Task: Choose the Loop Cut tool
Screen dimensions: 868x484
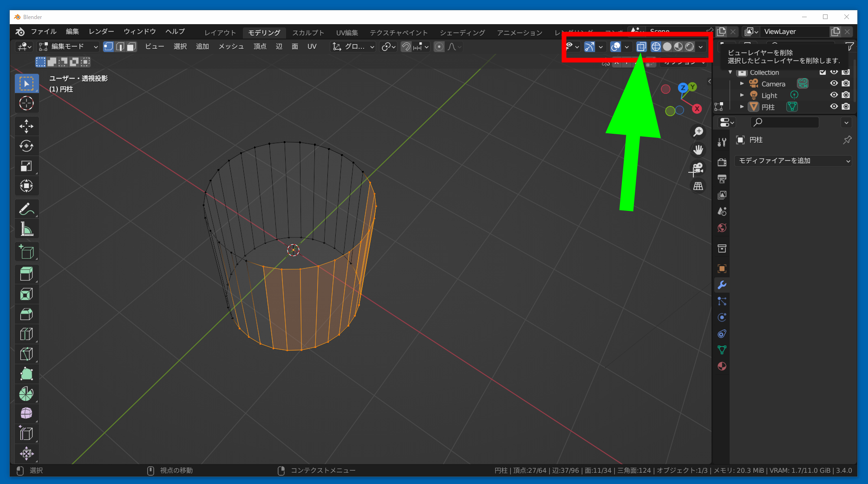Action: tap(26, 334)
